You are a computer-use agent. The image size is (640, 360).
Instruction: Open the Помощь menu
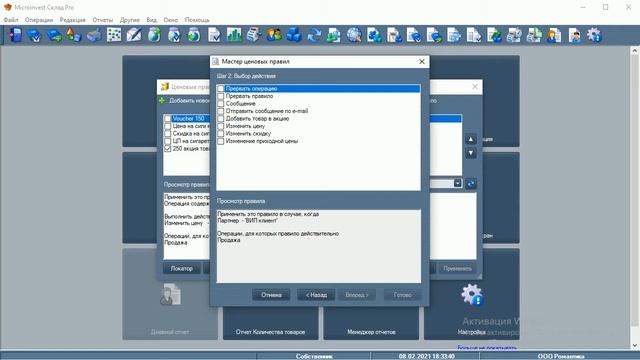pyautogui.click(x=197, y=20)
